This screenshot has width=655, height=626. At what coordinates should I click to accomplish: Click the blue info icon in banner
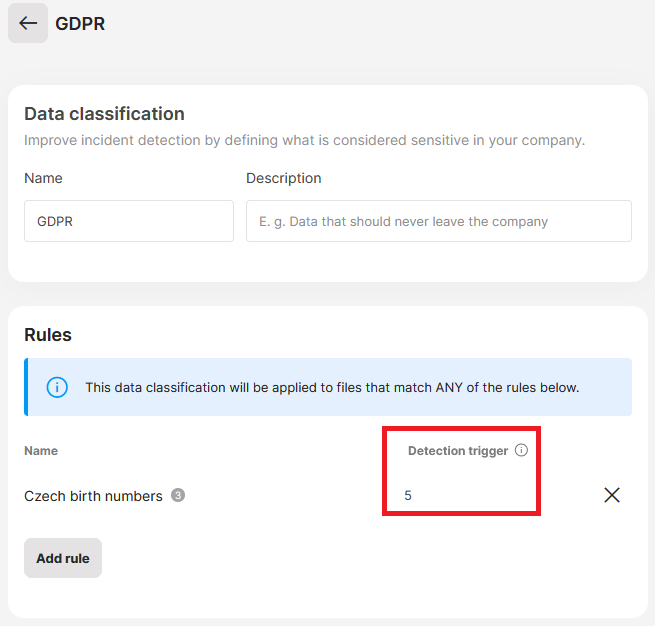coord(57,387)
